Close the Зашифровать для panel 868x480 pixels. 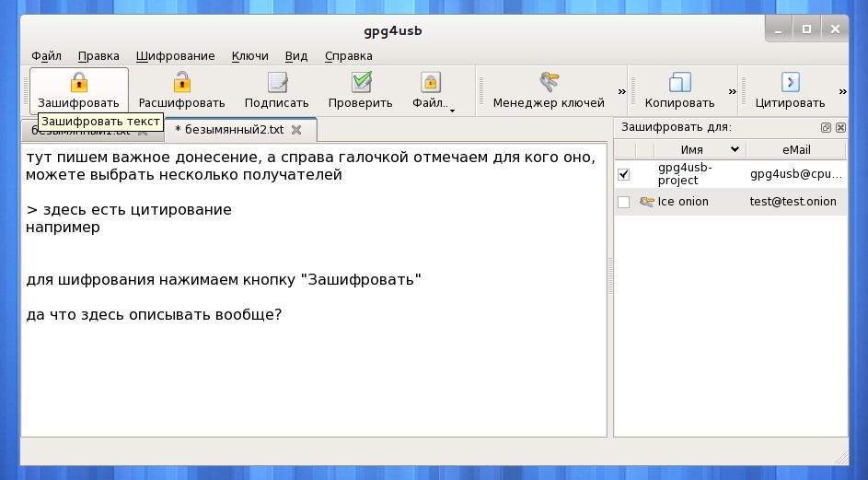pyautogui.click(x=840, y=127)
